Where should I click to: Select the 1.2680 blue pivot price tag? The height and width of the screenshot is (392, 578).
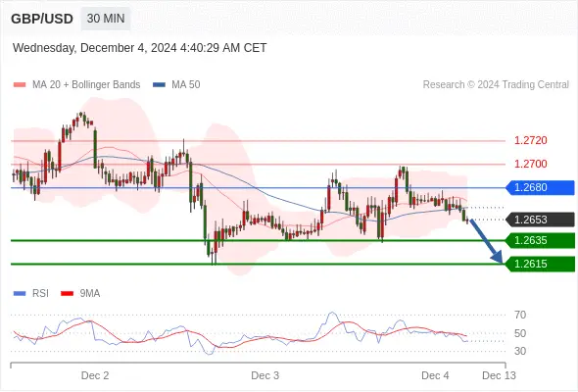coord(540,188)
